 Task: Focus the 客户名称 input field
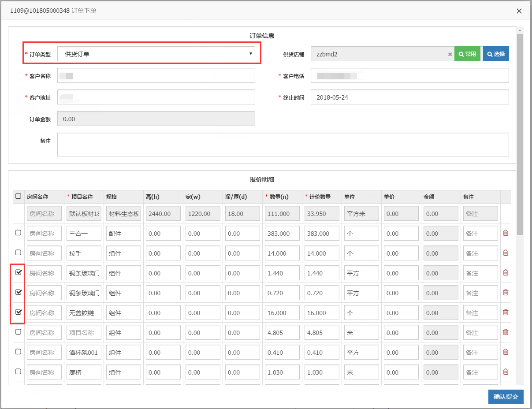tap(156, 75)
